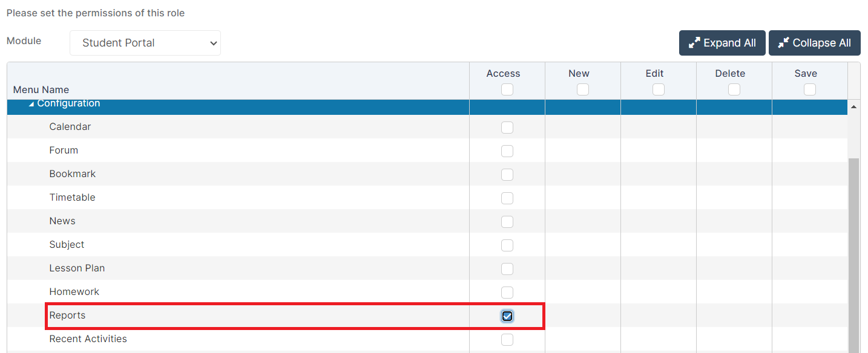The height and width of the screenshot is (353, 868).
Task: Check the Edit header checkbox
Action: [x=659, y=89]
